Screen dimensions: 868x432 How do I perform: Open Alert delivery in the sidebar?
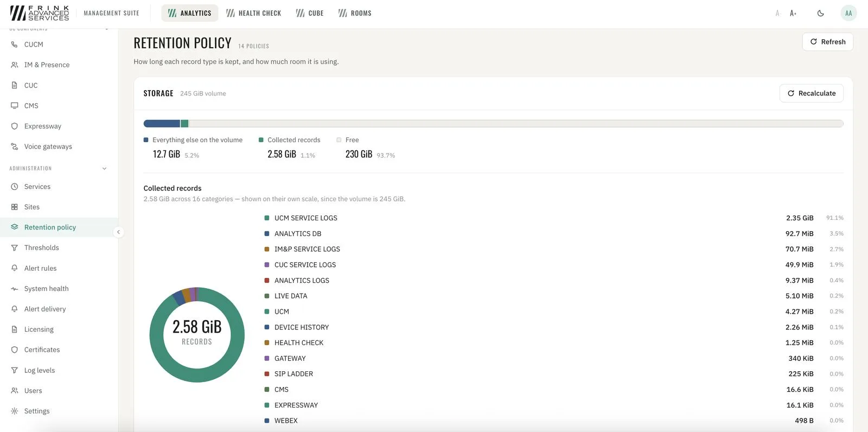(x=59, y=309)
